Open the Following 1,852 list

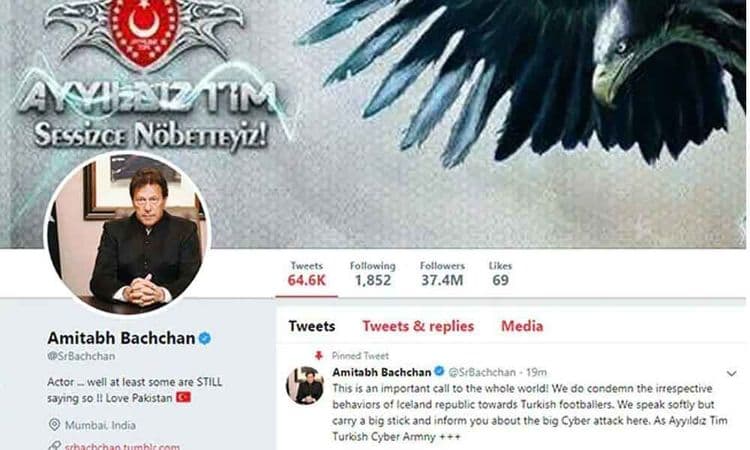click(373, 274)
